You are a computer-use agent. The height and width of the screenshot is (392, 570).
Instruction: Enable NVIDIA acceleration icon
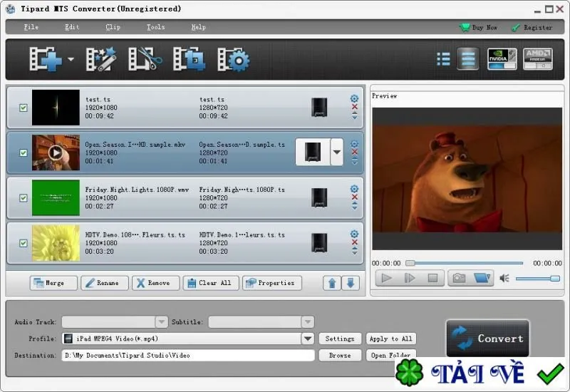(x=502, y=59)
